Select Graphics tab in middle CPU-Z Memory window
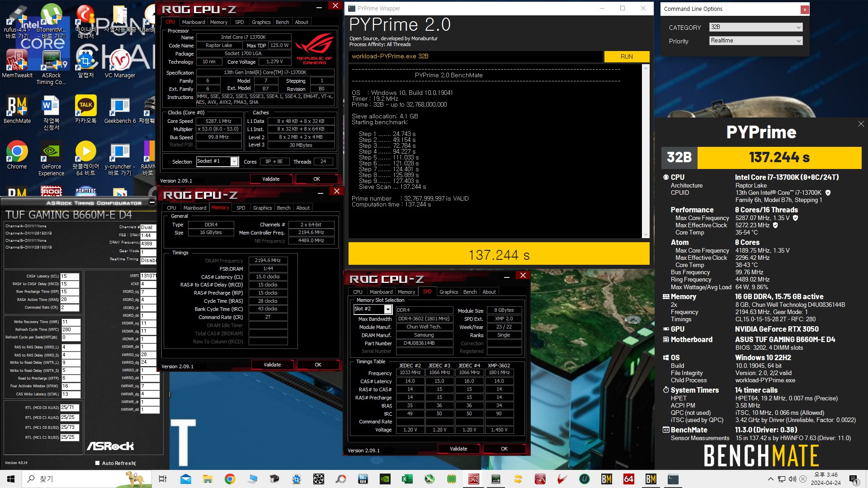 262,208
